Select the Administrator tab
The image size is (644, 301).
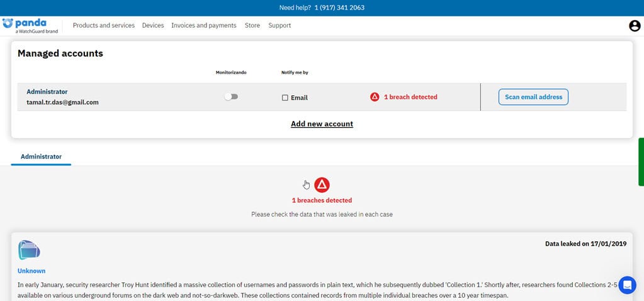[41, 157]
